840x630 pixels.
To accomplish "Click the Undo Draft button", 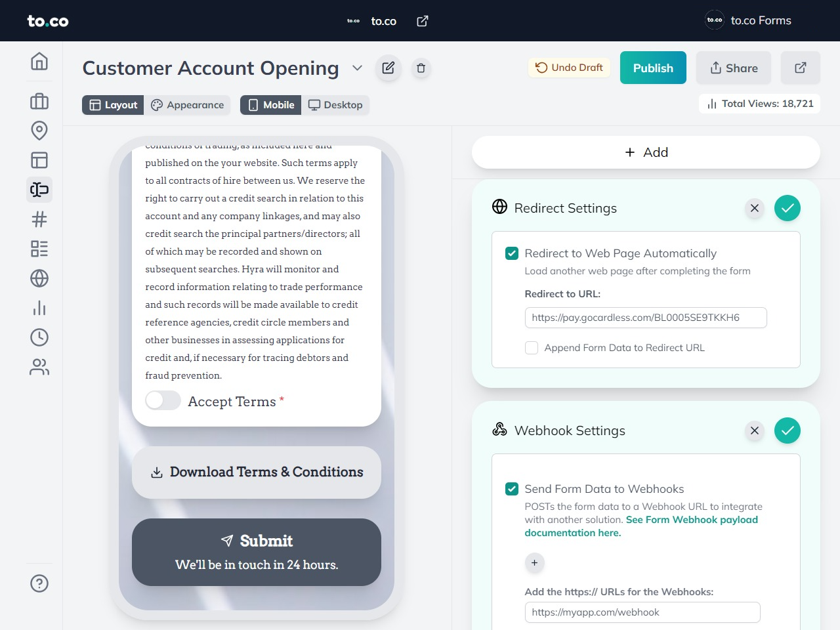I will (569, 68).
